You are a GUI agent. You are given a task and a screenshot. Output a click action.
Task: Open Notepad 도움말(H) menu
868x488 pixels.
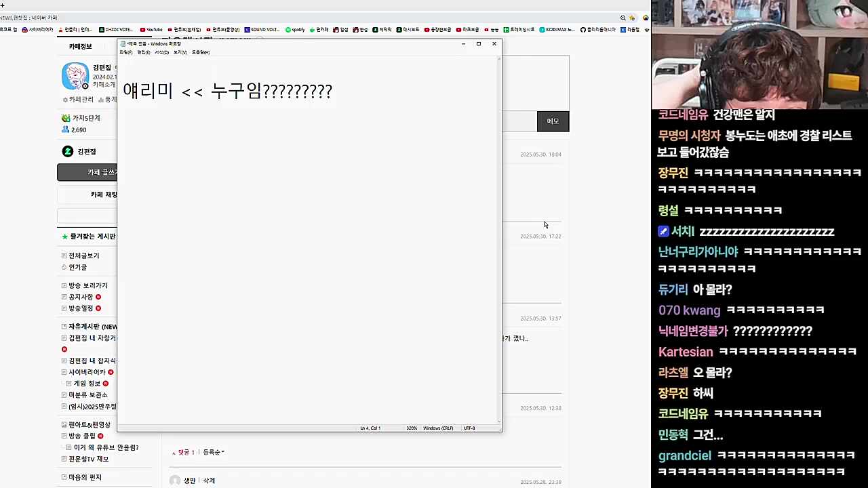pyautogui.click(x=201, y=52)
